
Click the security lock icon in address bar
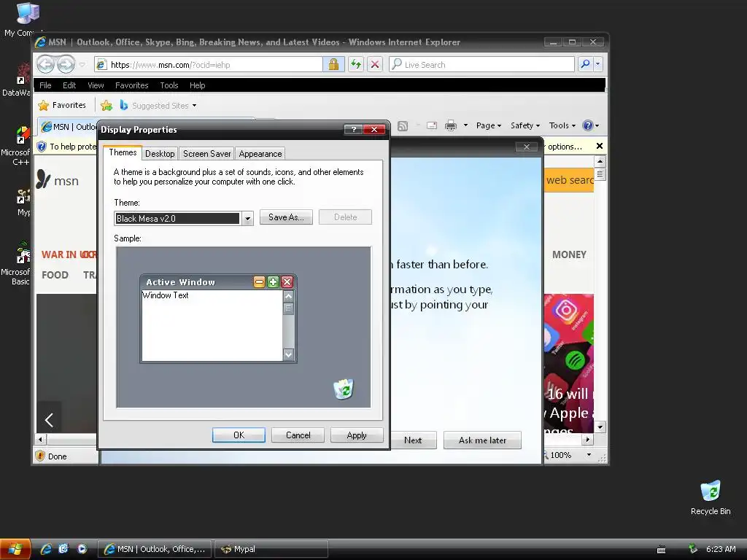[x=333, y=64]
